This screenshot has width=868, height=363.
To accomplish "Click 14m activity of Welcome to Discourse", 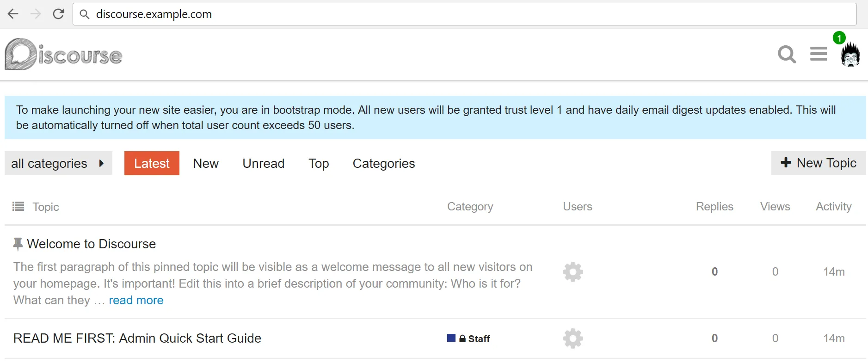I will (x=834, y=271).
